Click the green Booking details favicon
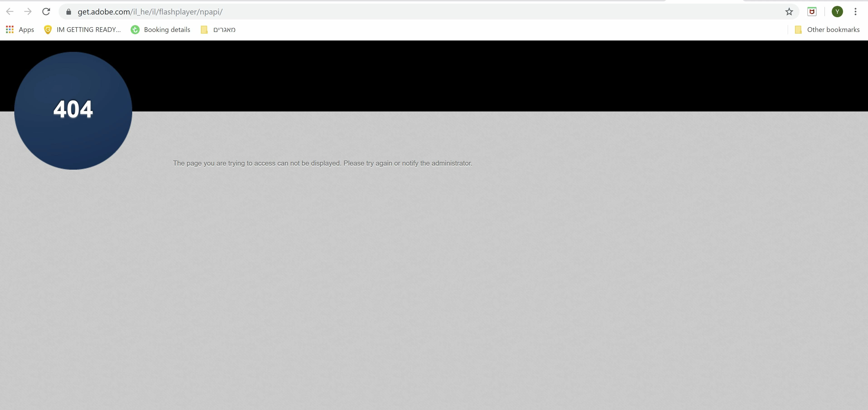This screenshot has width=868, height=410. click(x=135, y=30)
